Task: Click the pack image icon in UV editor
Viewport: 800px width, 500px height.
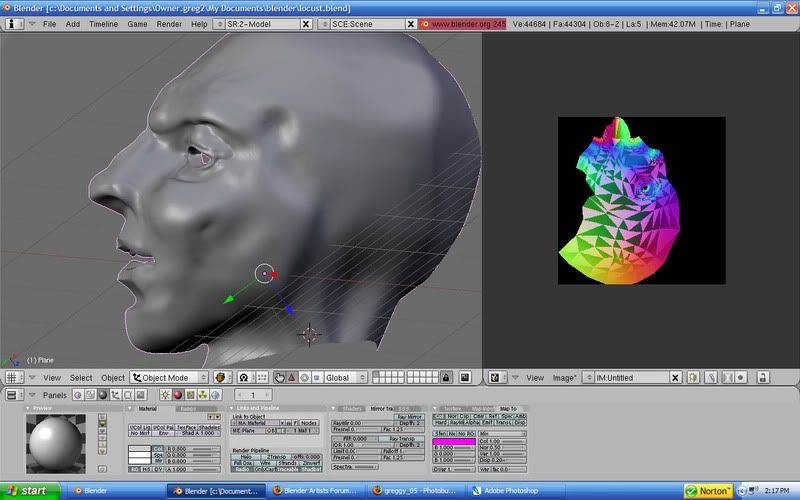Action: [x=692, y=378]
